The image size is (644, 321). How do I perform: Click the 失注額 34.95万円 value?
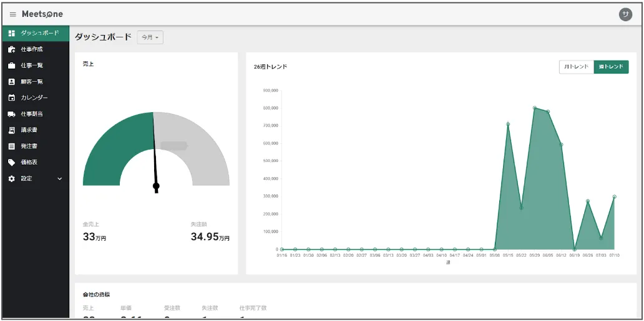(210, 237)
